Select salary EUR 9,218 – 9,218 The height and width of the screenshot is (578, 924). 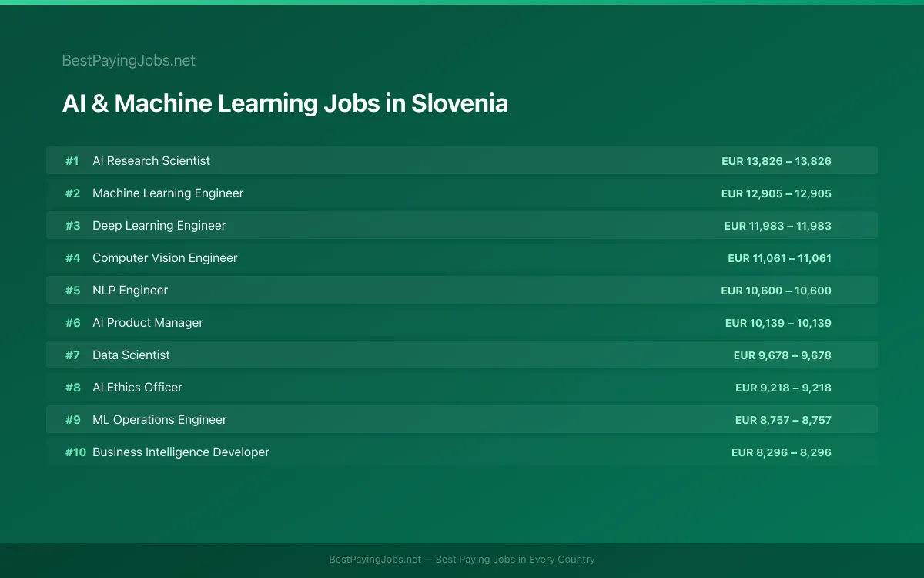[783, 388]
